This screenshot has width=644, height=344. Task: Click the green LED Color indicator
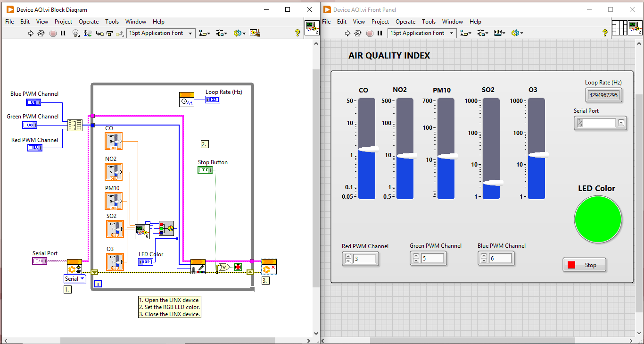pyautogui.click(x=598, y=220)
